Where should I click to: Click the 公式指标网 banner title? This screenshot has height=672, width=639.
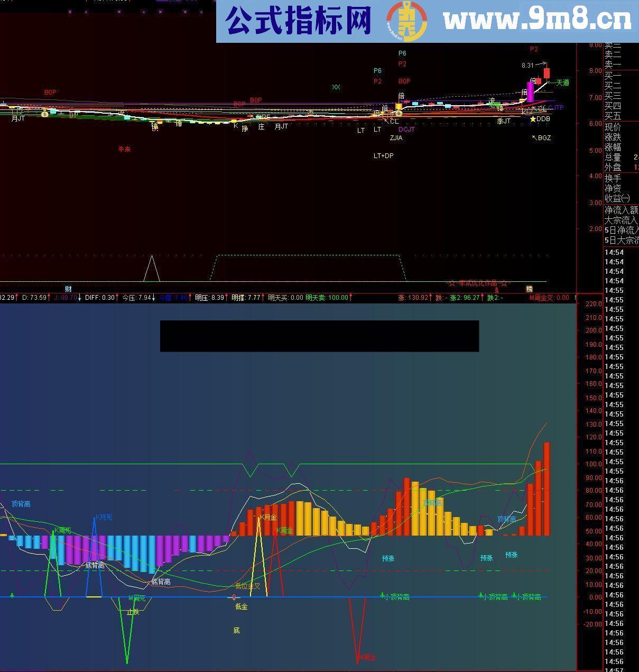(298, 21)
